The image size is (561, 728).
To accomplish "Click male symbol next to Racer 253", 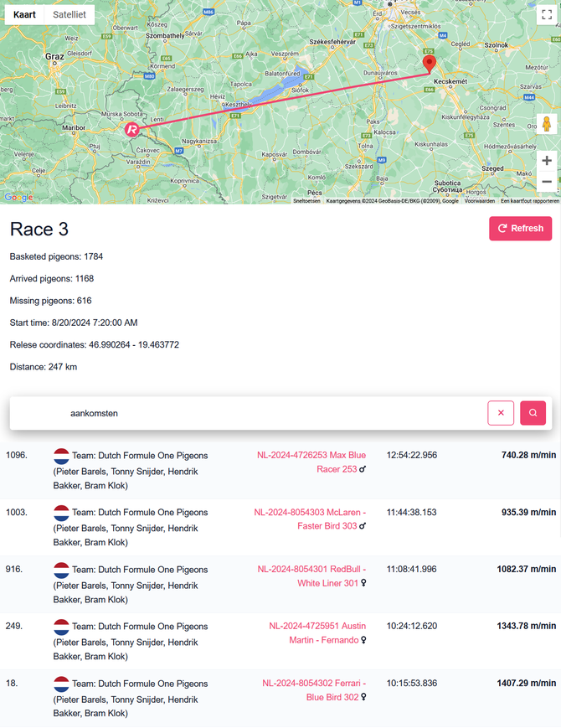I will pyautogui.click(x=363, y=469).
